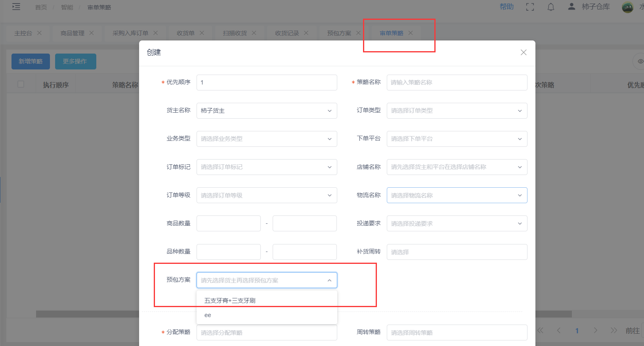Switch to the 采购入库订单 tab

[x=130, y=33]
